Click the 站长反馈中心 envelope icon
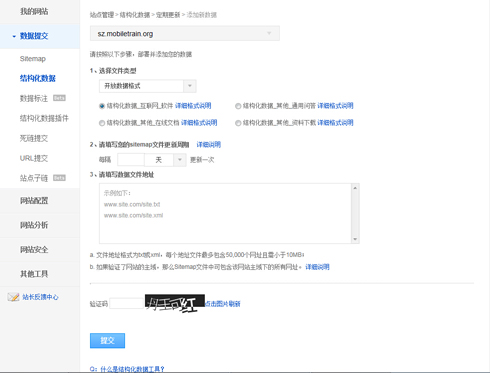The width and height of the screenshot is (490, 373). pos(13,297)
